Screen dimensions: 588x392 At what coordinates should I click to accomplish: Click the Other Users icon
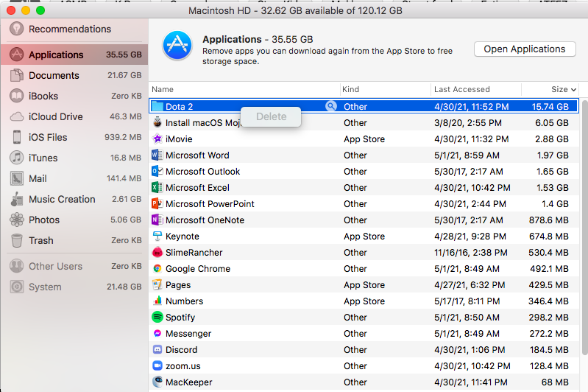(x=16, y=266)
